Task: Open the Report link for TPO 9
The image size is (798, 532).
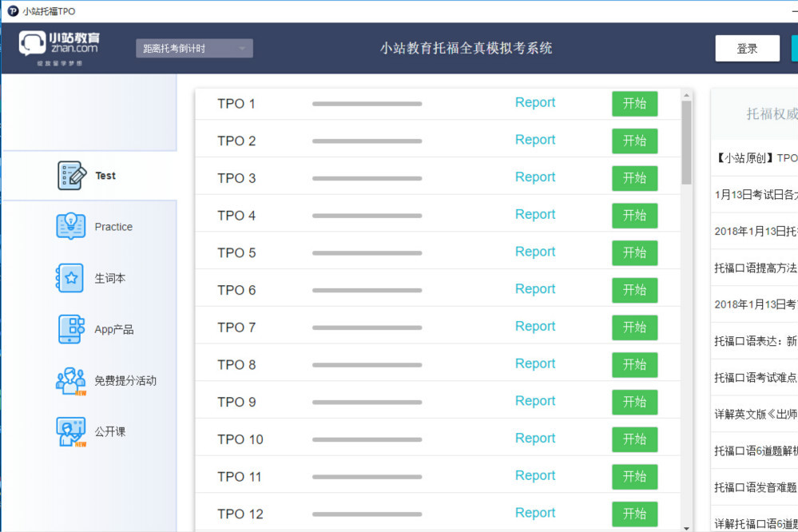Action: pos(535,401)
